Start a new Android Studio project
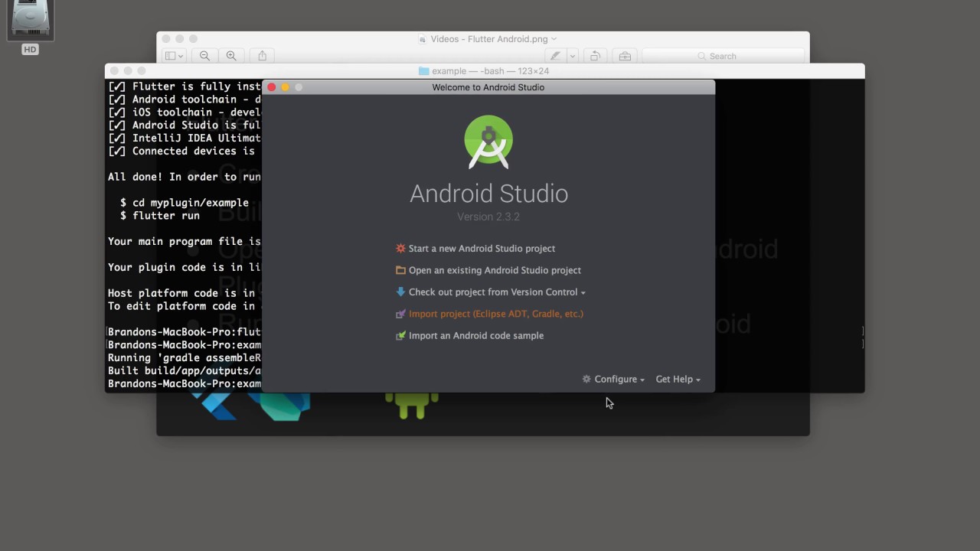This screenshot has height=551, width=980. click(x=482, y=249)
